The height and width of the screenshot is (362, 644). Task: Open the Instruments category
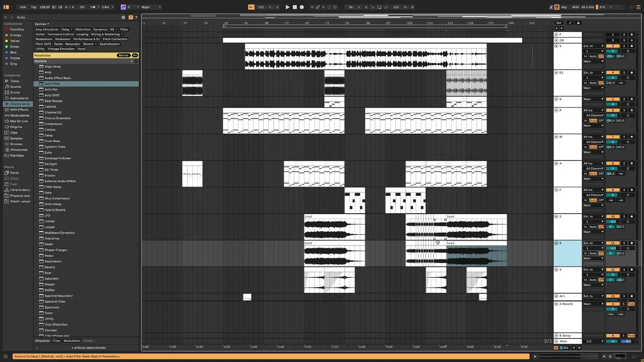coord(19,98)
